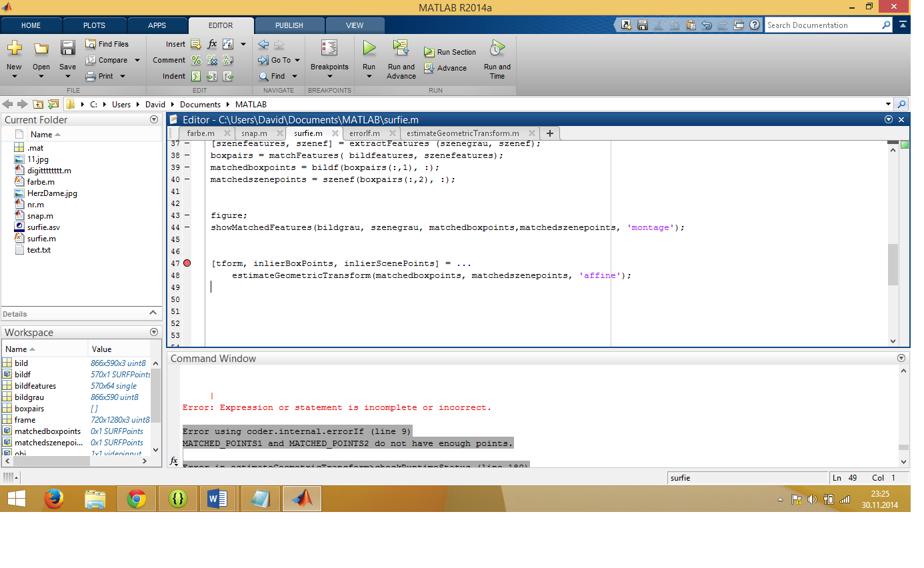The image size is (924, 568).
Task: Toggle the red breakpoint on line 47
Action: pyautogui.click(x=187, y=263)
